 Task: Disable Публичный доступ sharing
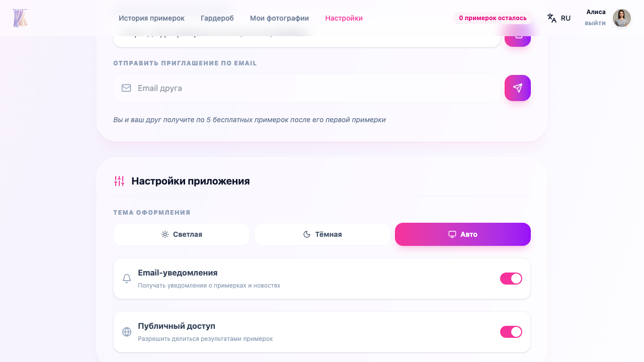(511, 332)
